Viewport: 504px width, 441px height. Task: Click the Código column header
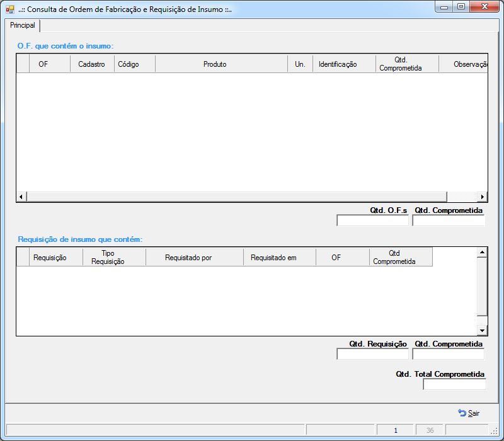135,64
